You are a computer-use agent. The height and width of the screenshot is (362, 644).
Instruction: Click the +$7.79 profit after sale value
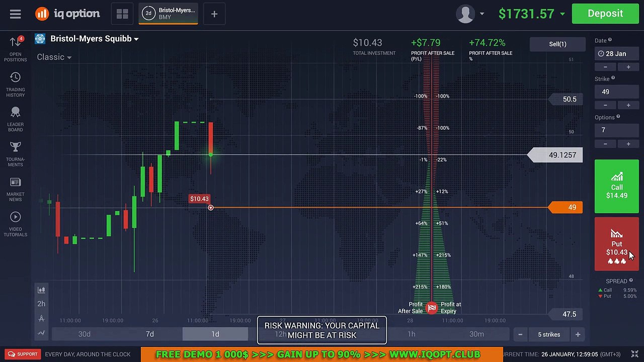(426, 43)
